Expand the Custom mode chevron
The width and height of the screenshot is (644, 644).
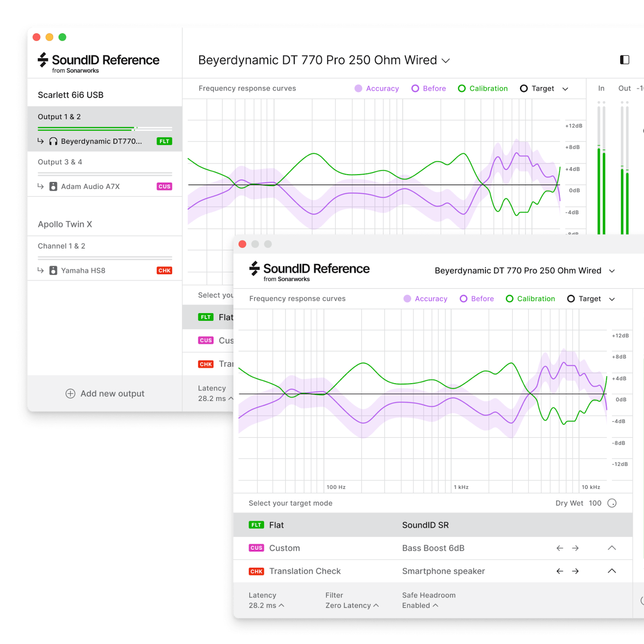click(x=612, y=548)
